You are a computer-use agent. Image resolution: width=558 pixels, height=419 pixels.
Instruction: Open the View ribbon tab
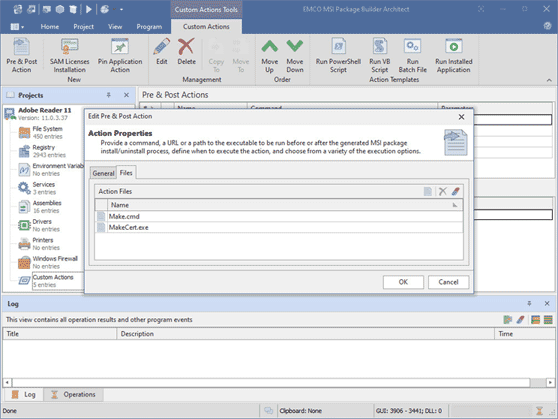[115, 27]
